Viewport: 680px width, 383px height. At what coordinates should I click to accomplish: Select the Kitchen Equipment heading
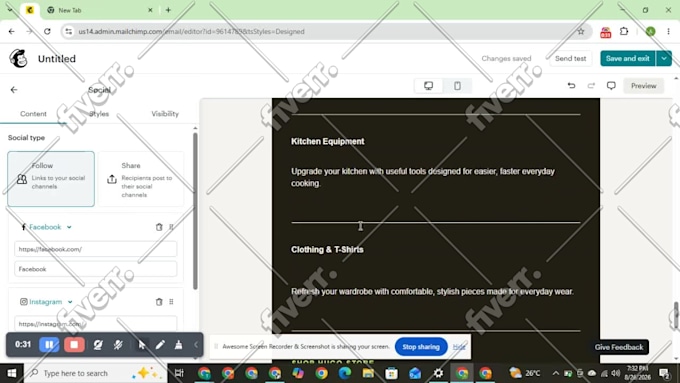click(327, 141)
